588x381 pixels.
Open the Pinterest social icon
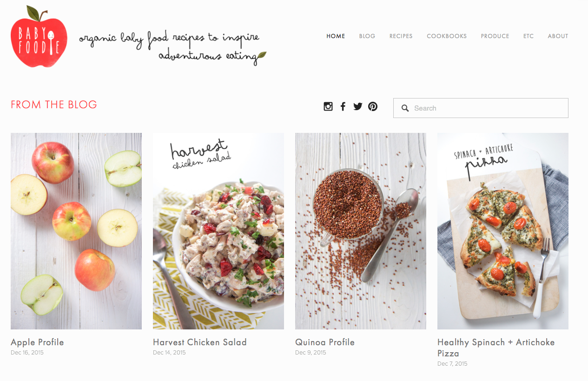pyautogui.click(x=373, y=106)
